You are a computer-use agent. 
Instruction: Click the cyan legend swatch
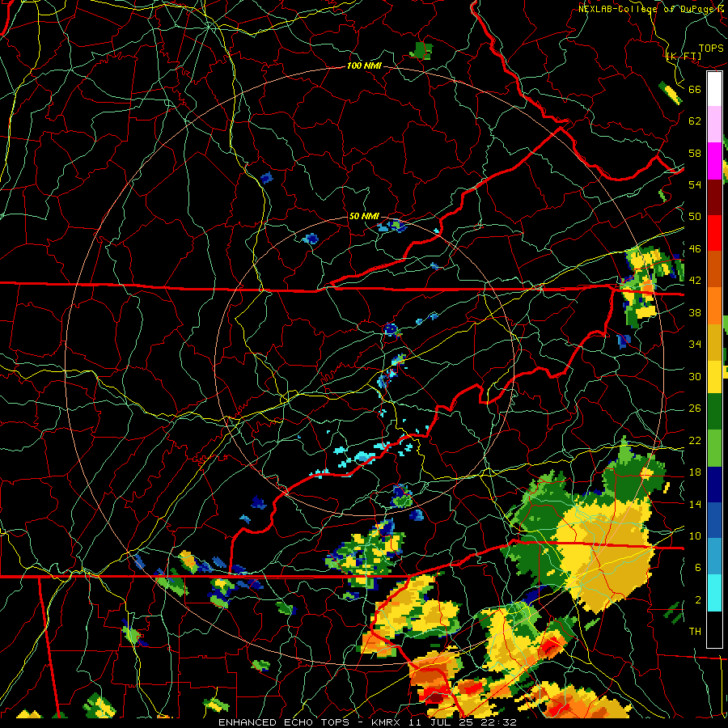(714, 592)
